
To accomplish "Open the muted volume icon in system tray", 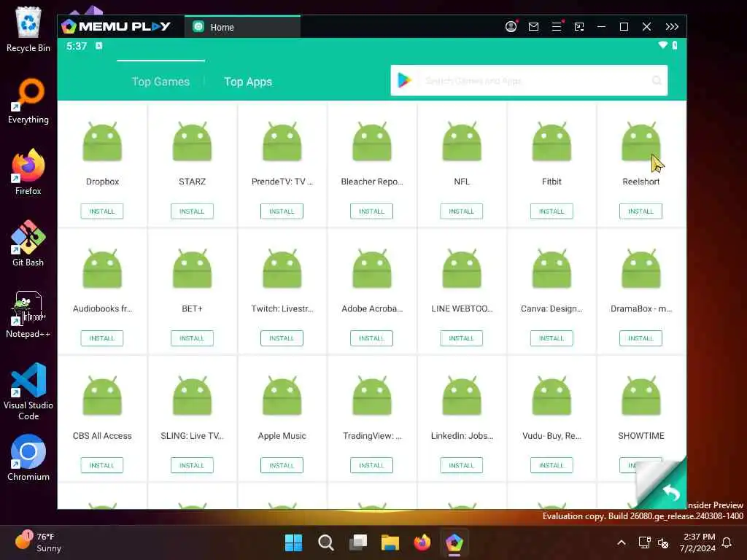I will 663,542.
